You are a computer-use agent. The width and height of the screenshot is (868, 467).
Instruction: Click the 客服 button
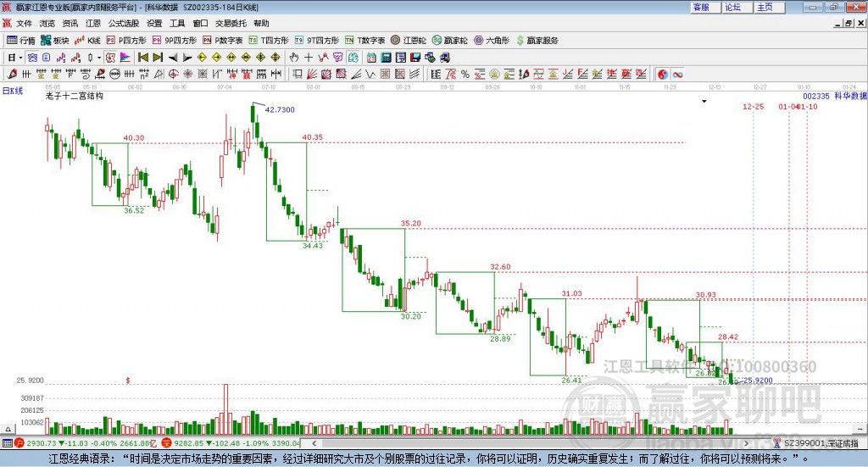(x=704, y=7)
